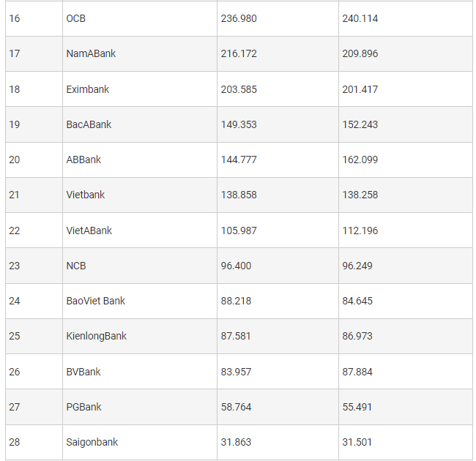This screenshot has width=476, height=461.
Task: Click ABBank's value 162.099
Action: point(360,160)
